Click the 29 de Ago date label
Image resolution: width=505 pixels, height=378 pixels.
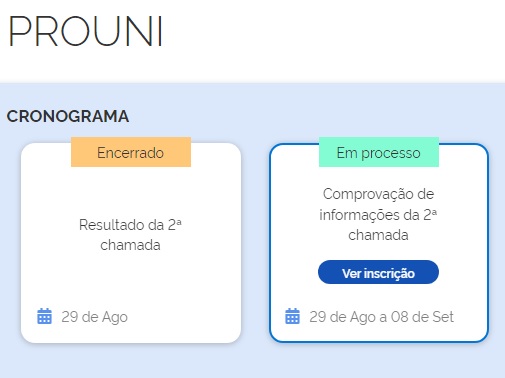[94, 317]
